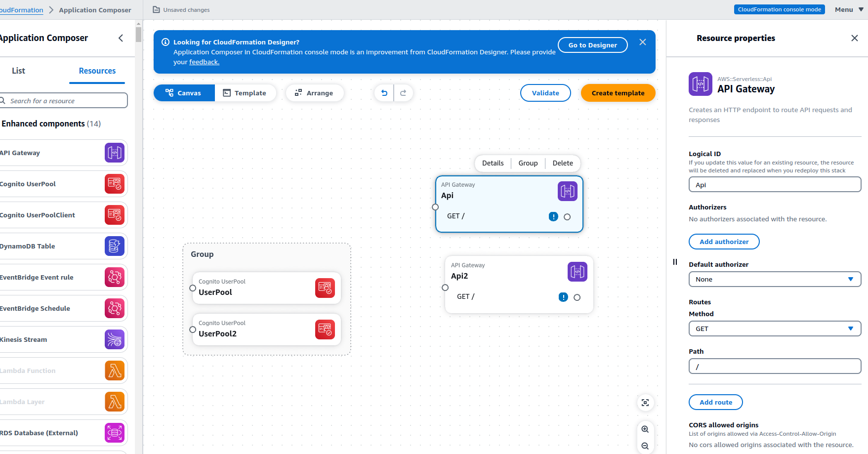Screen dimensions: 868x454
Task: Click the Enhanced components heading
Action: click(50, 124)
